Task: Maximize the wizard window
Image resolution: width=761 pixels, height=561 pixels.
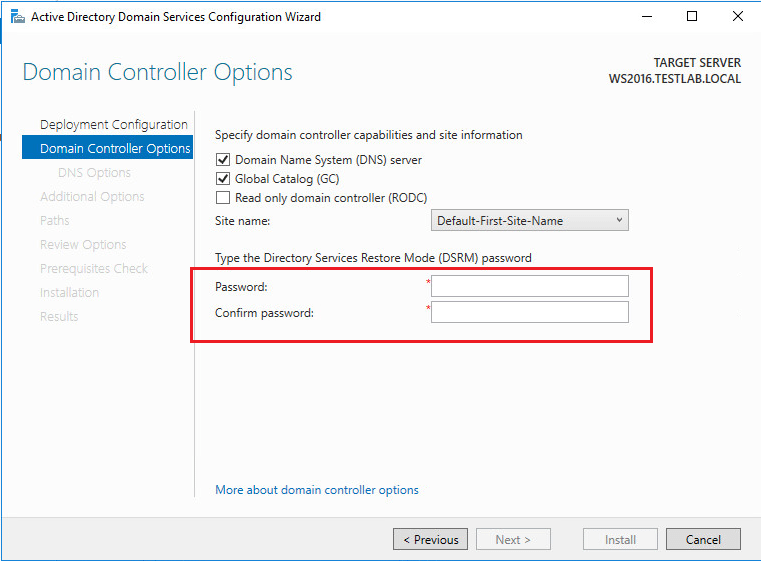Action: pos(692,17)
